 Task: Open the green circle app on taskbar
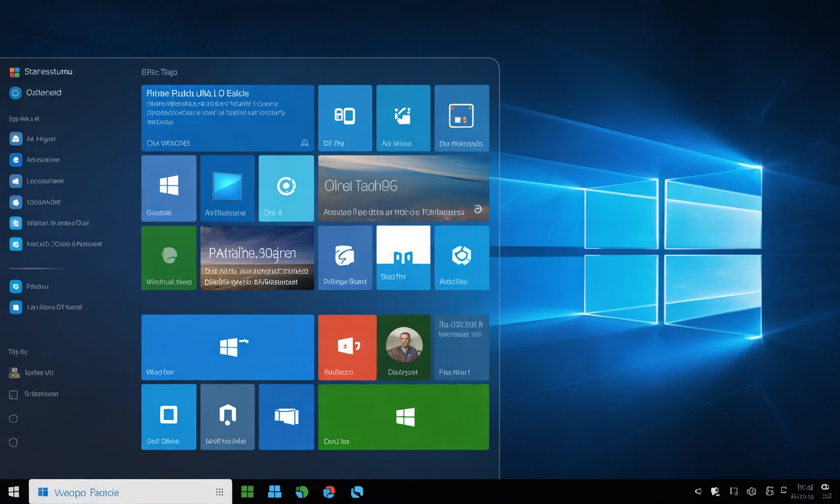point(302,492)
